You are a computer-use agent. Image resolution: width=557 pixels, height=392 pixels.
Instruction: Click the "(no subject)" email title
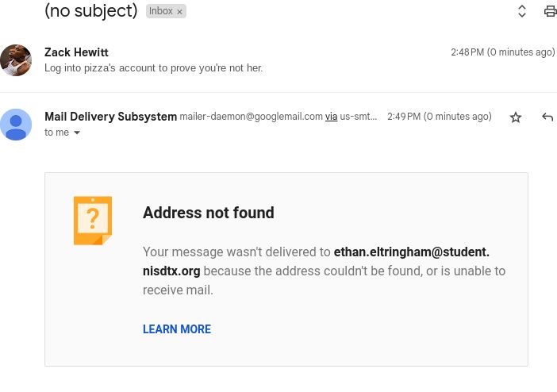[x=91, y=11]
